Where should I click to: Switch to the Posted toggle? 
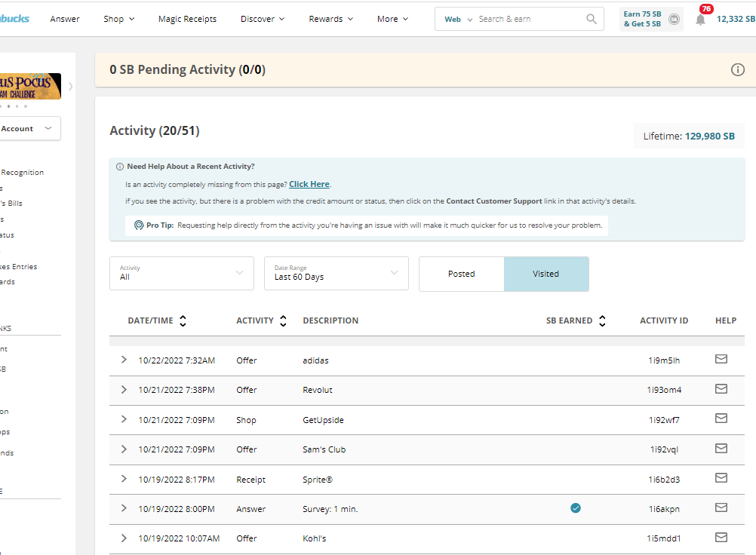[x=461, y=274]
